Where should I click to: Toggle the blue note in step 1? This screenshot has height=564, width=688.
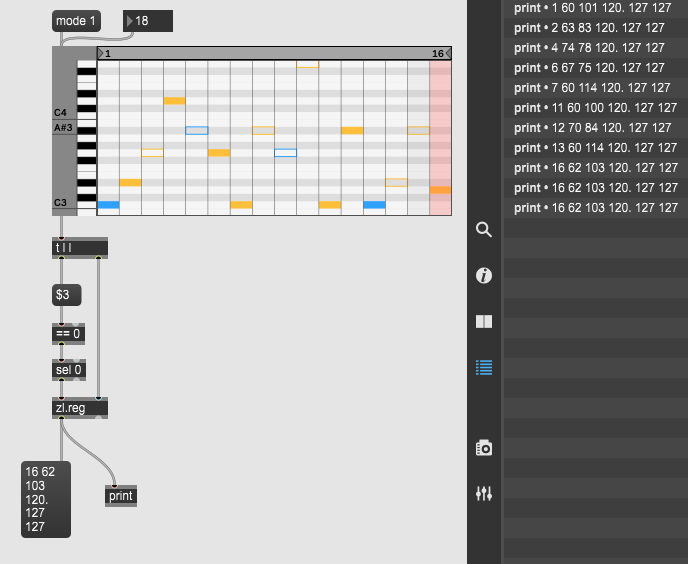point(108,205)
